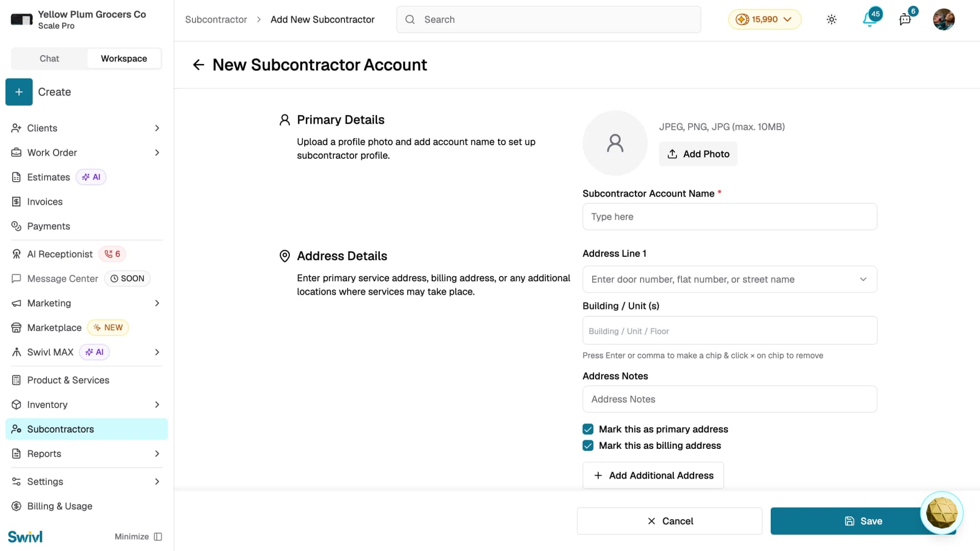980x551 pixels.
Task: Click the Yellow Plum Grocers Co logo
Action: pyautogui.click(x=21, y=19)
